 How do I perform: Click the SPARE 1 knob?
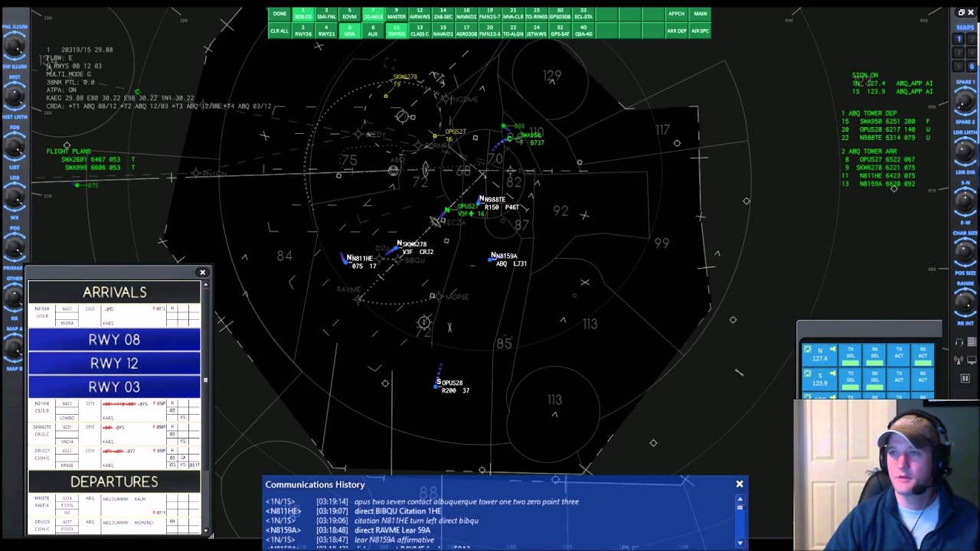click(965, 101)
